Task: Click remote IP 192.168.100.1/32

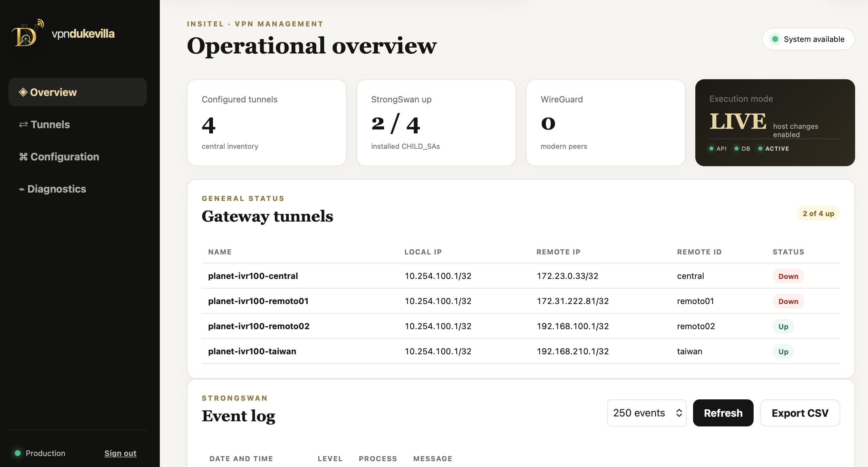Action: point(573,326)
